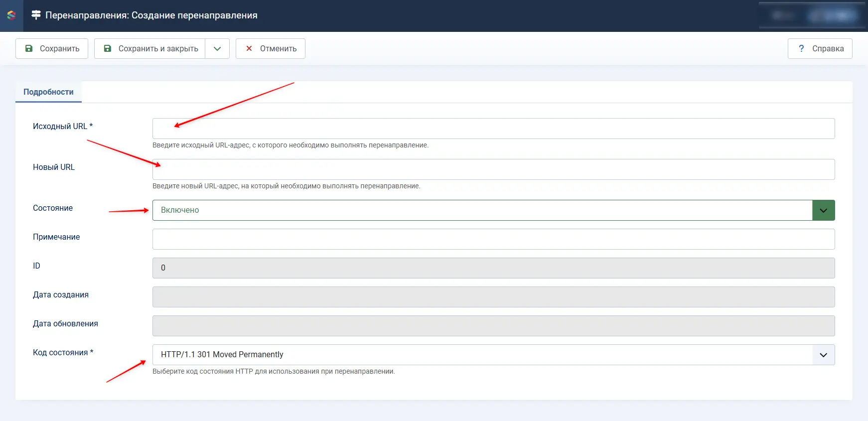Expand the extra save options chevron

click(x=217, y=48)
